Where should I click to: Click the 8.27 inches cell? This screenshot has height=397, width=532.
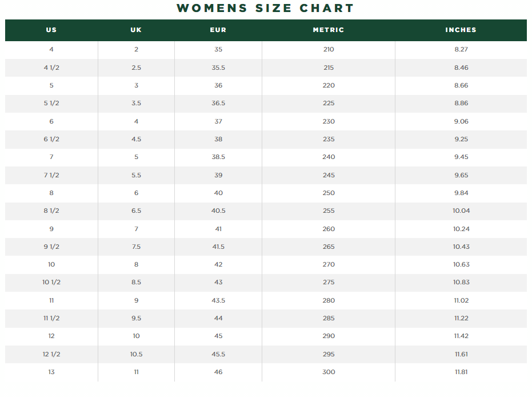461,49
